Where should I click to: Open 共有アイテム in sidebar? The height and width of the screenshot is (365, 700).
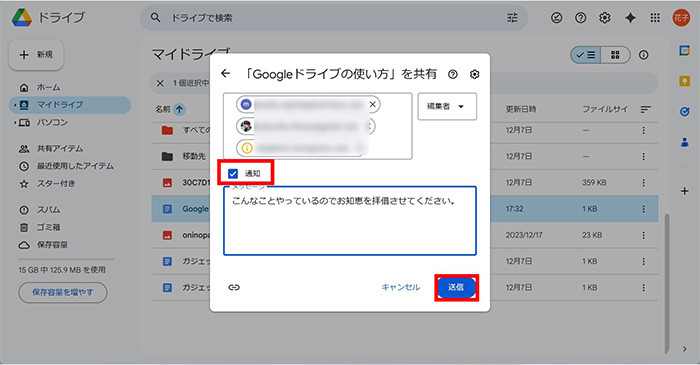pos(60,149)
